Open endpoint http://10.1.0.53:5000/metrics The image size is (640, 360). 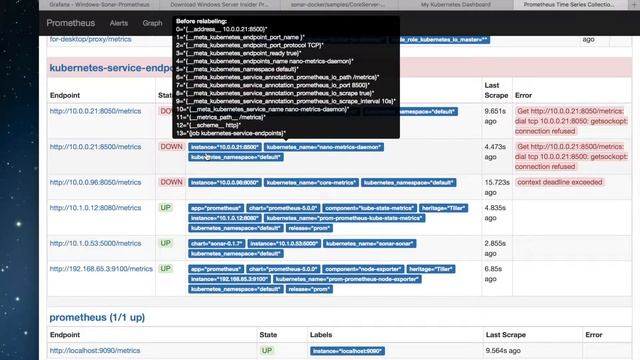click(x=96, y=243)
